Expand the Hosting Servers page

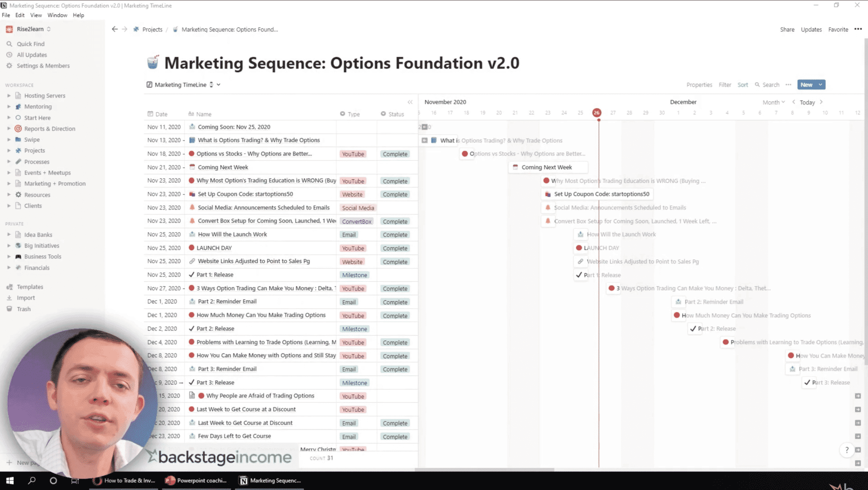(9, 95)
